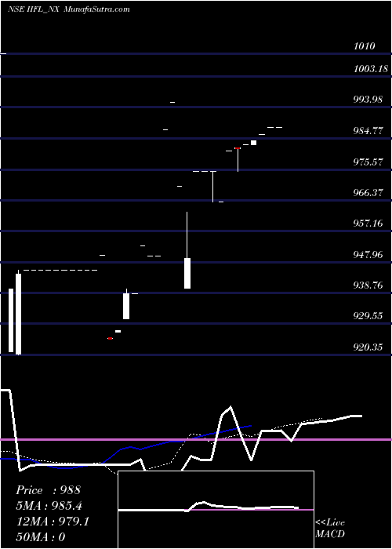The height and width of the screenshot is (549, 392).
Task: Click the NSE HFL_NX MunafaSutra.com title text
Action: (69, 9)
